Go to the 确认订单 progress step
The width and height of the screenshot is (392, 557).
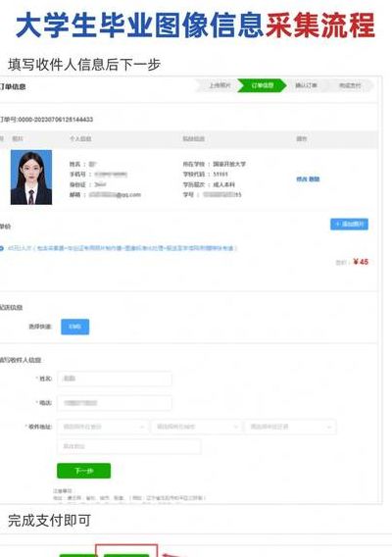point(306,85)
